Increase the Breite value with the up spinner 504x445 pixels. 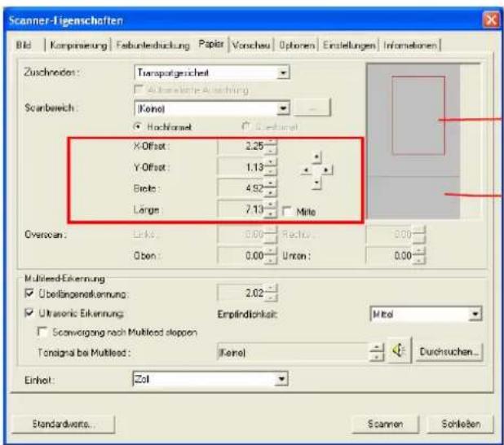pyautogui.click(x=271, y=184)
